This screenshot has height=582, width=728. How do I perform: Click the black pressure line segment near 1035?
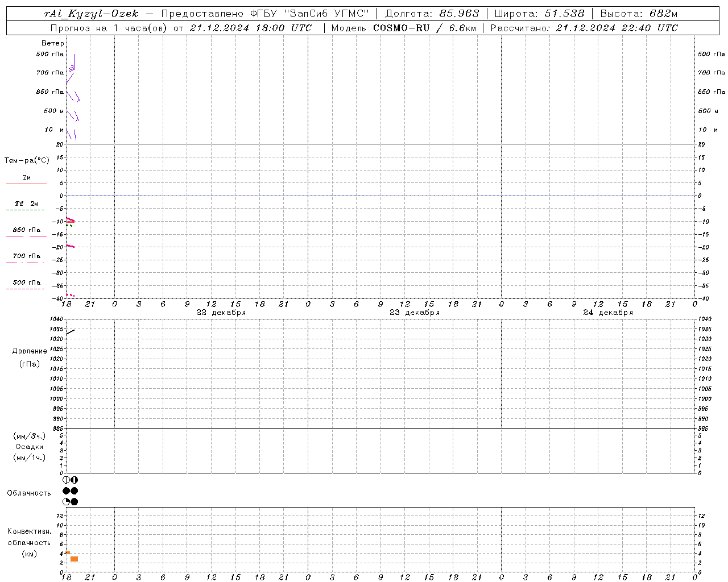[71, 332]
